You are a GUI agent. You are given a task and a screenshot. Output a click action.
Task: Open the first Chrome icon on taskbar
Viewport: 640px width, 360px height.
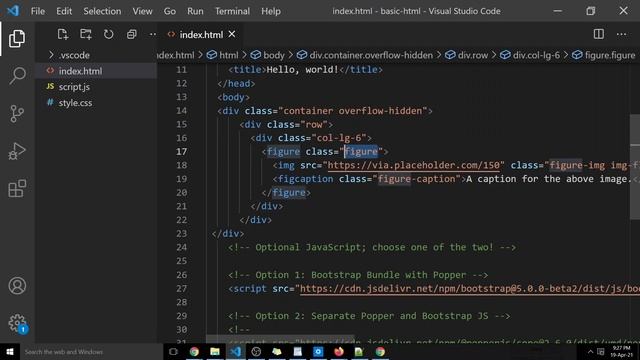(194, 351)
